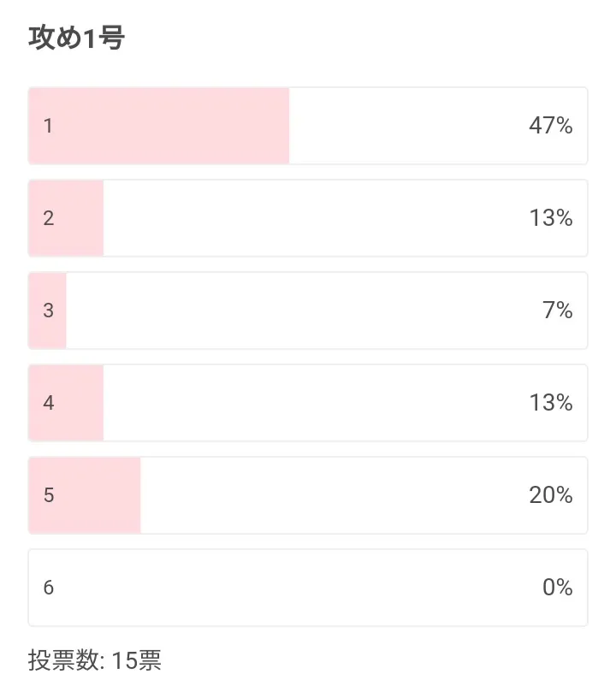Viewport: 616px width, 686px height.
Task: Click the 投票数: 15票 vote count text
Action: [x=94, y=660]
